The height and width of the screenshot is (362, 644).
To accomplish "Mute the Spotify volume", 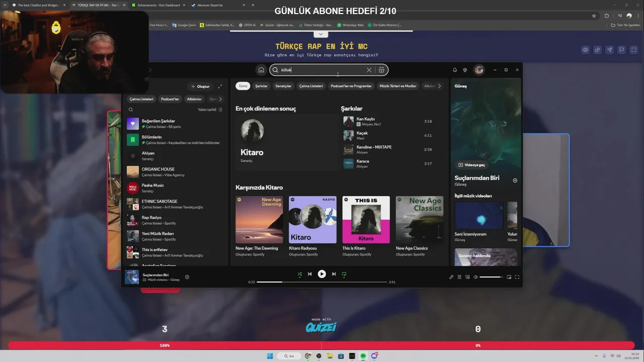I will pos(475,277).
